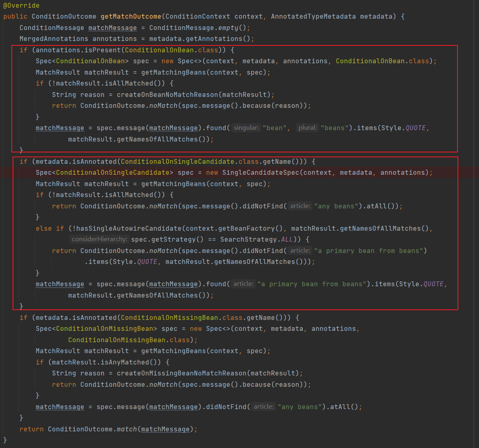Click Spec<ConditionalOnSingleCandidate> type declaration
The height and width of the screenshot is (448, 479).
(x=105, y=173)
